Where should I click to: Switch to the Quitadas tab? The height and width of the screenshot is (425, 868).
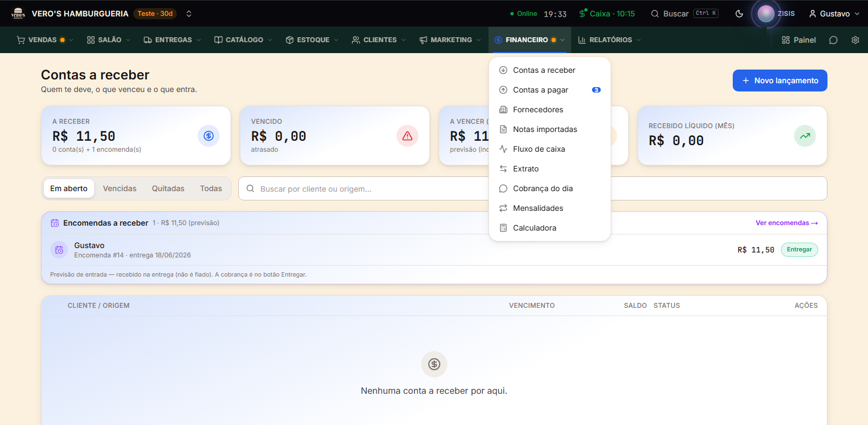(x=168, y=188)
